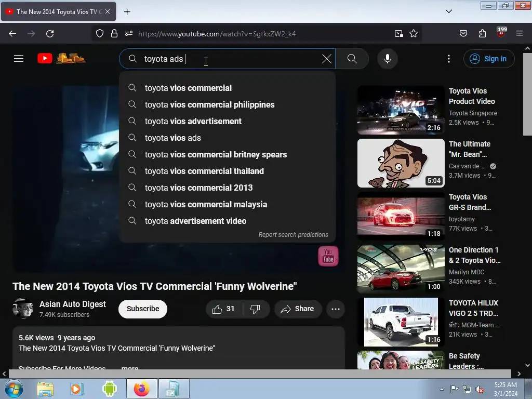Open One Direction Toyota Vios thumbnail
Viewport: 532px width, 399px height.
[x=401, y=269]
